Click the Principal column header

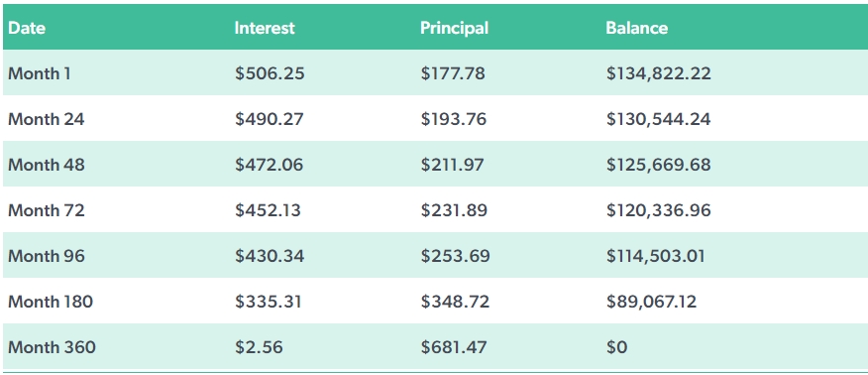coord(454,28)
